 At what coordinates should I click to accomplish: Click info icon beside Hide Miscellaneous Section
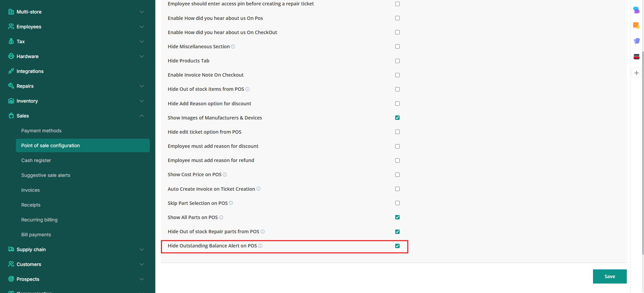click(233, 47)
